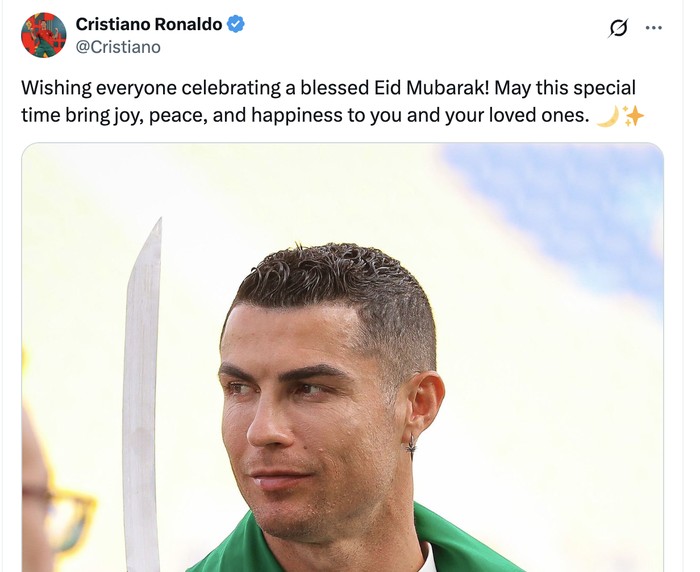The height and width of the screenshot is (572, 700).
Task: Click the star earring in the photo
Action: pos(411,443)
